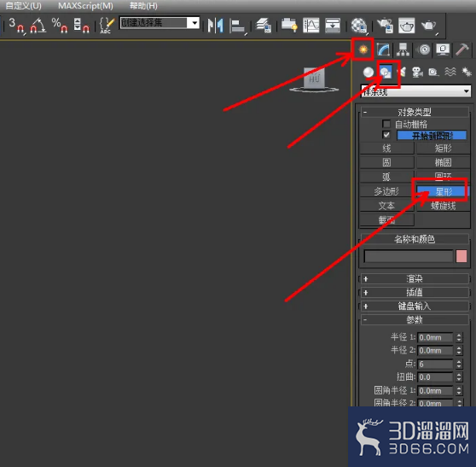Open the Curve Editor icon
Screen dimensions: 476x467
click(x=311, y=26)
